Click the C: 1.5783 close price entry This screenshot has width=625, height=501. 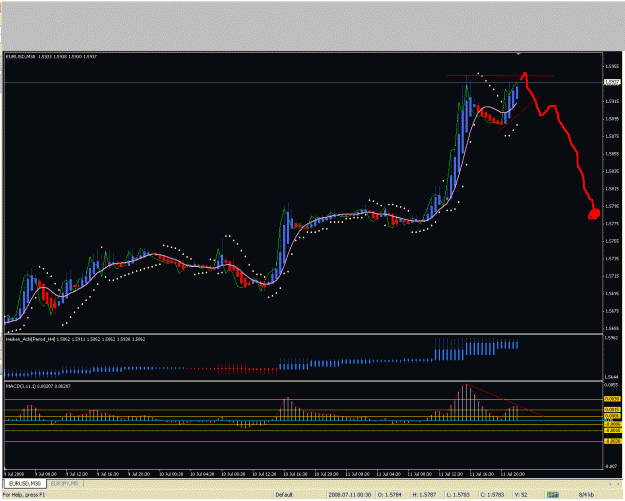pyautogui.click(x=493, y=495)
